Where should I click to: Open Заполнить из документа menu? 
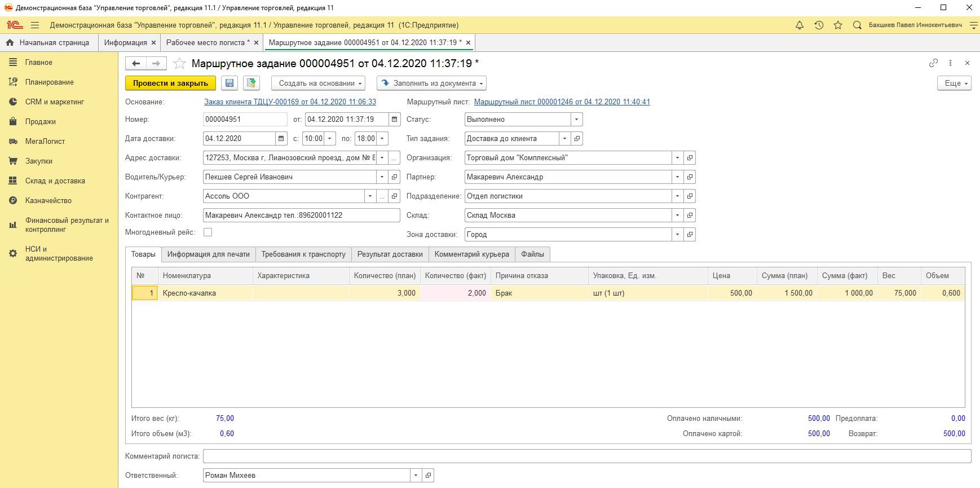(x=431, y=83)
